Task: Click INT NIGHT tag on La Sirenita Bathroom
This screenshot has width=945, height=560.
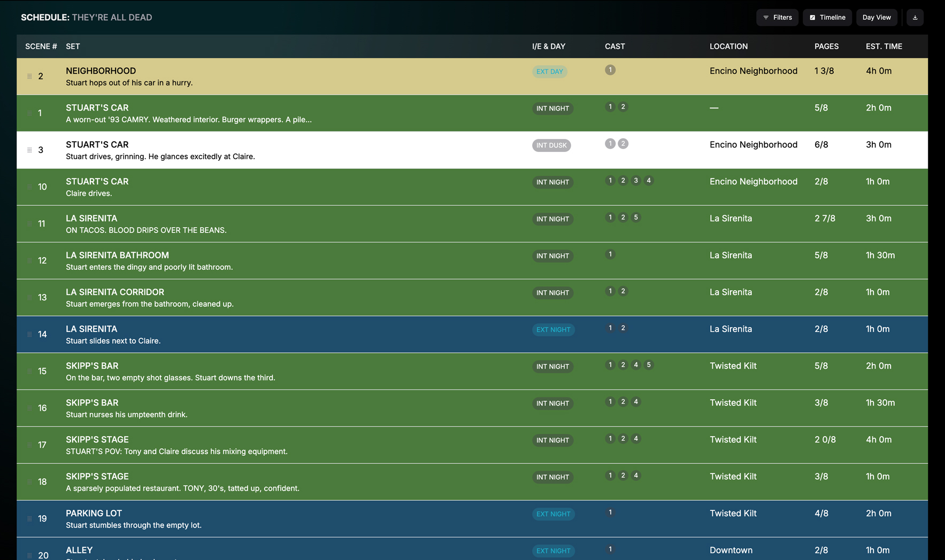Action: 552,256
